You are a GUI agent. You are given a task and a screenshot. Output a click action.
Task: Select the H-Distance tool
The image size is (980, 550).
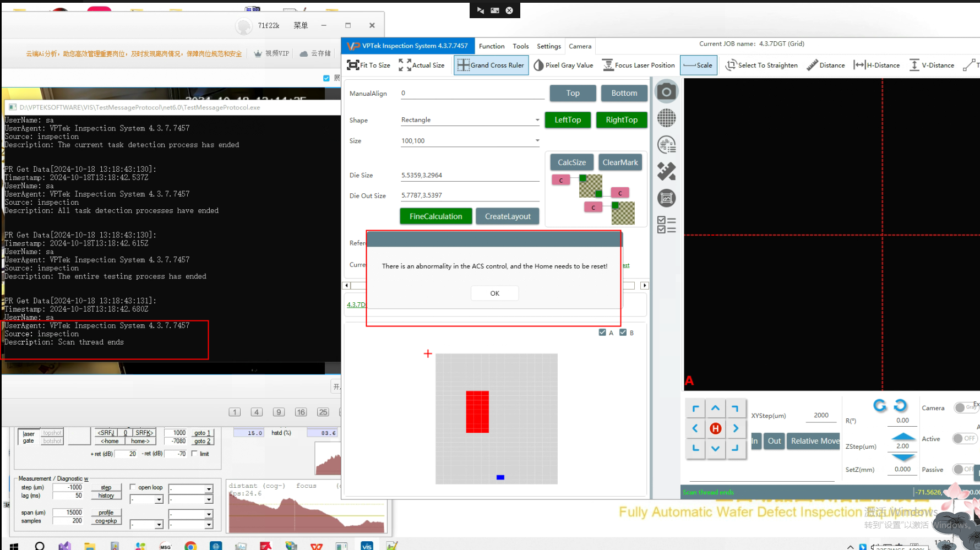876,65
